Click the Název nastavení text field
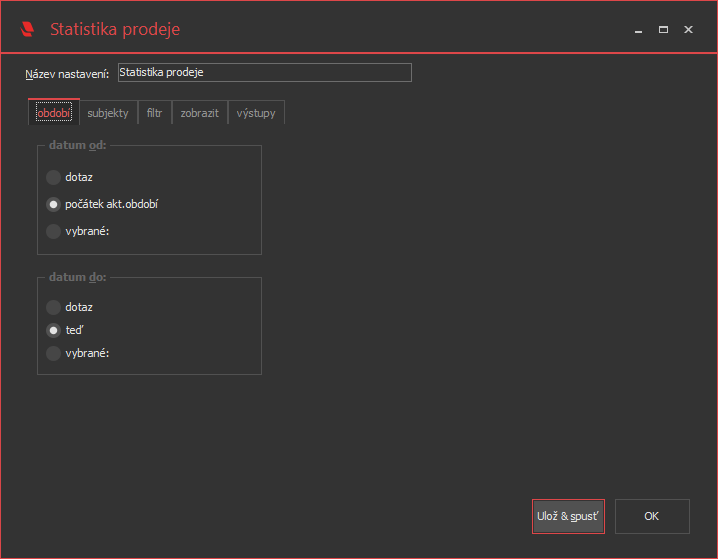 point(264,72)
